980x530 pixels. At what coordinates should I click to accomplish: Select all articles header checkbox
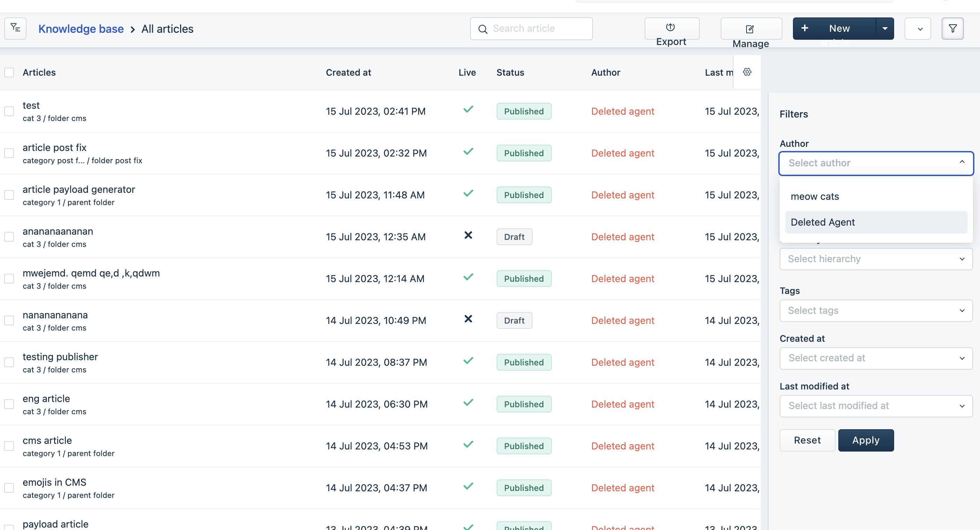point(9,72)
